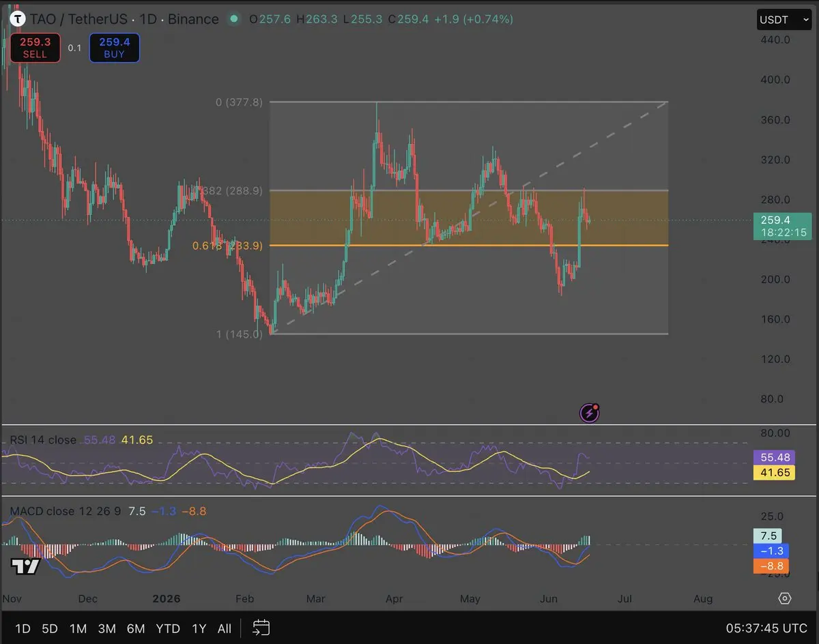819x644 pixels.
Task: Select the 1D time range
Action: [23, 628]
